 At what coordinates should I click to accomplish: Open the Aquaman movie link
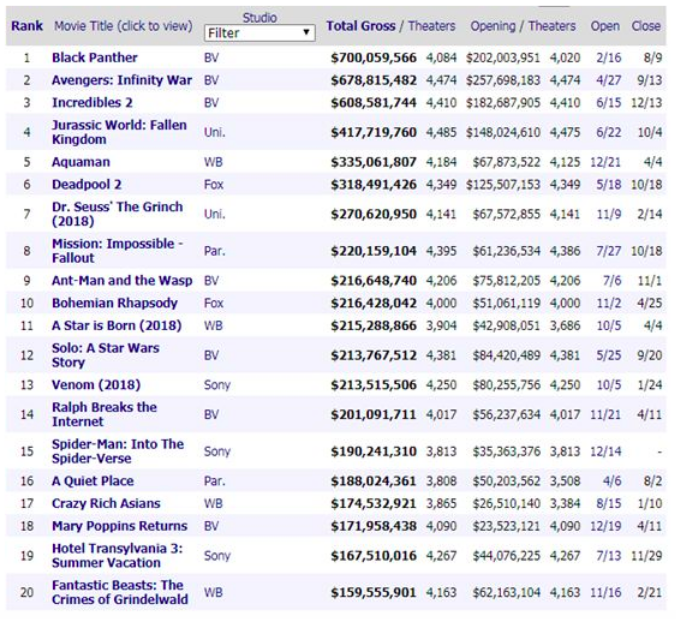click(81, 162)
